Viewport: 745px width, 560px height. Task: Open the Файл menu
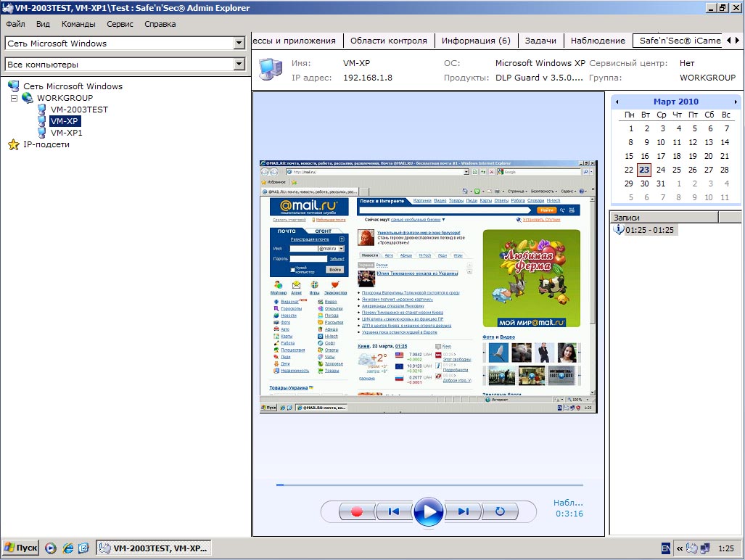[x=16, y=24]
